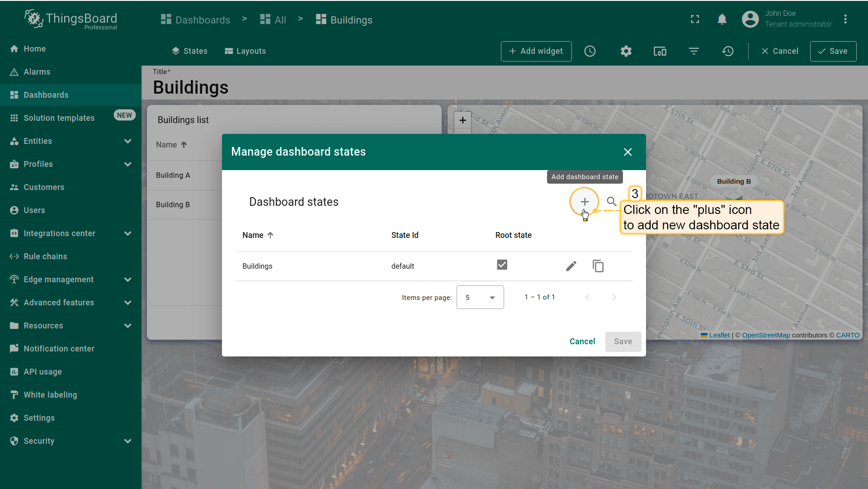
Task: Sort states by Name column header
Action: [x=253, y=235]
